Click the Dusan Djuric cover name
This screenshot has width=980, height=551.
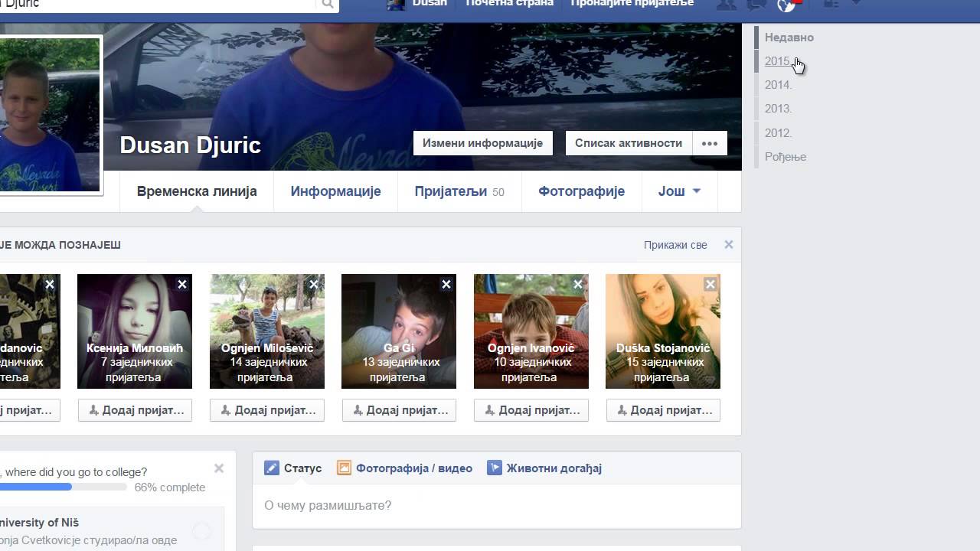click(x=191, y=145)
